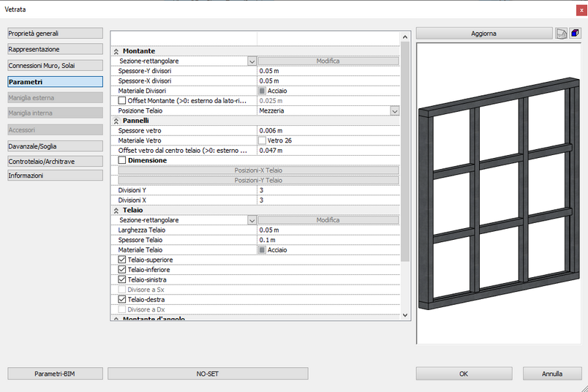Viewport: 588px width, 392px height.
Task: Click the Posizioni-Y Telaio button
Action: click(258, 181)
